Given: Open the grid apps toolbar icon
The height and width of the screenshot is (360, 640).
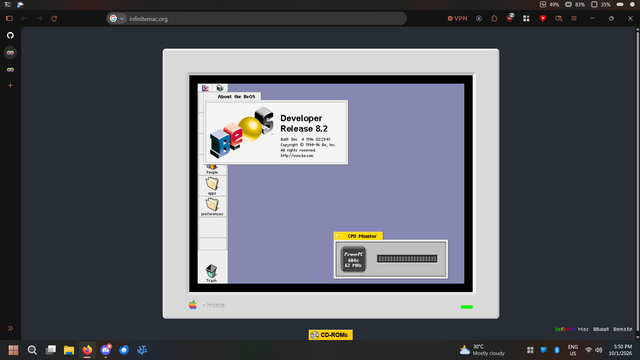Looking at the screenshot, I should click(526, 18).
